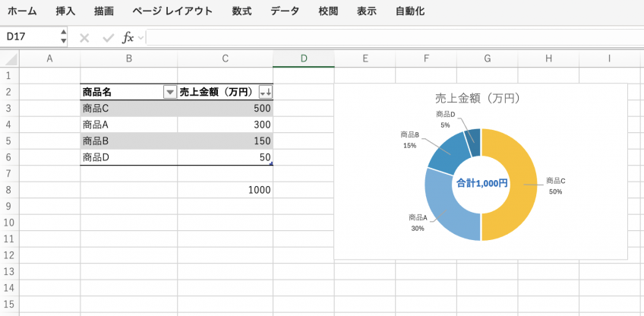The height and width of the screenshot is (316, 644).
Task: Select column D header
Action: click(x=303, y=59)
